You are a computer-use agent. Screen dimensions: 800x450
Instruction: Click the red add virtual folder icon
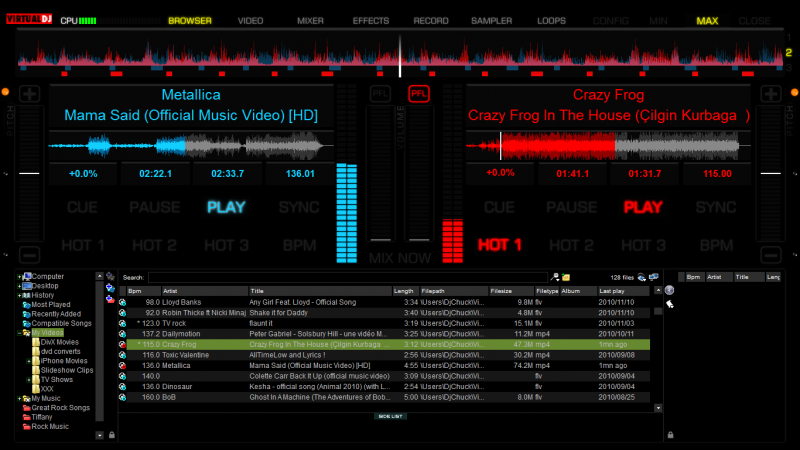110,299
